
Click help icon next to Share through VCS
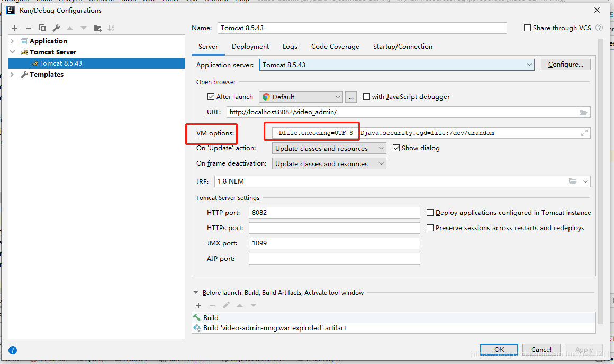[x=599, y=28]
